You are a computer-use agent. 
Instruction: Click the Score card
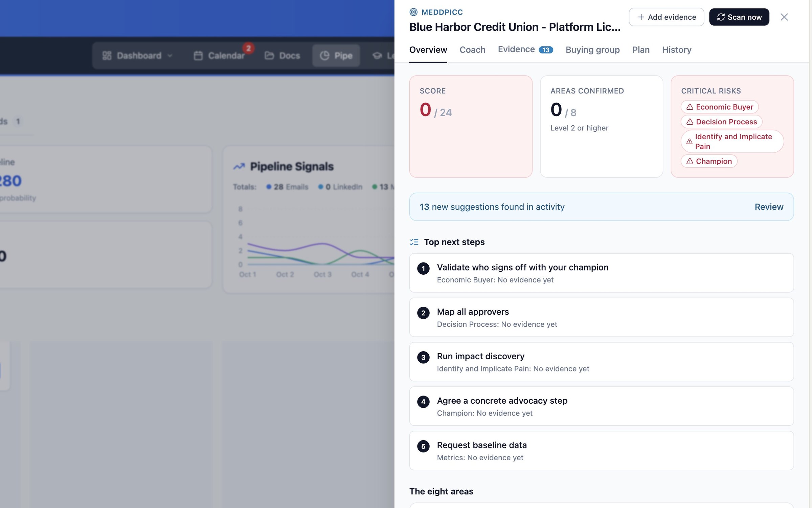(x=471, y=126)
